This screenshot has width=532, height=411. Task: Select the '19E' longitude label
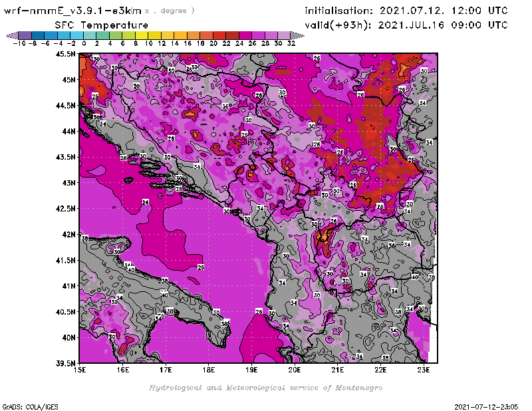pyautogui.click(x=251, y=370)
